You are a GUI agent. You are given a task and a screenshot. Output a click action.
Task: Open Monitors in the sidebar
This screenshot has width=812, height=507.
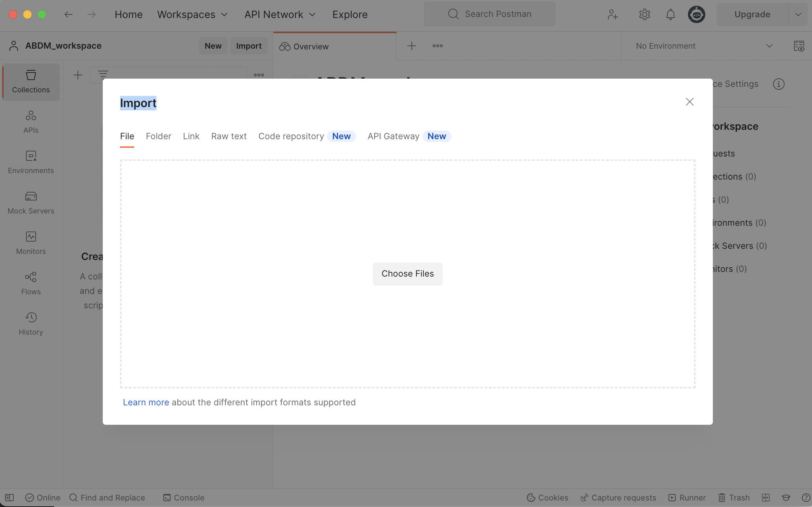(31, 243)
